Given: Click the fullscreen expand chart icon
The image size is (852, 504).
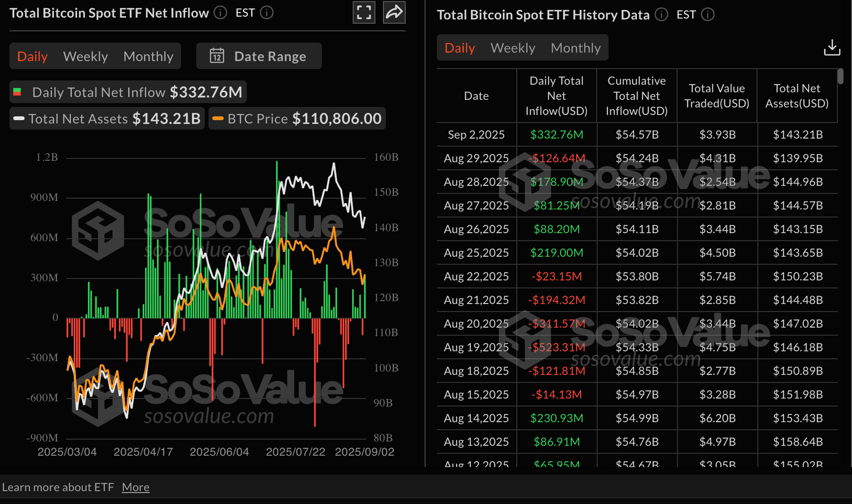Looking at the screenshot, I should 364,12.
